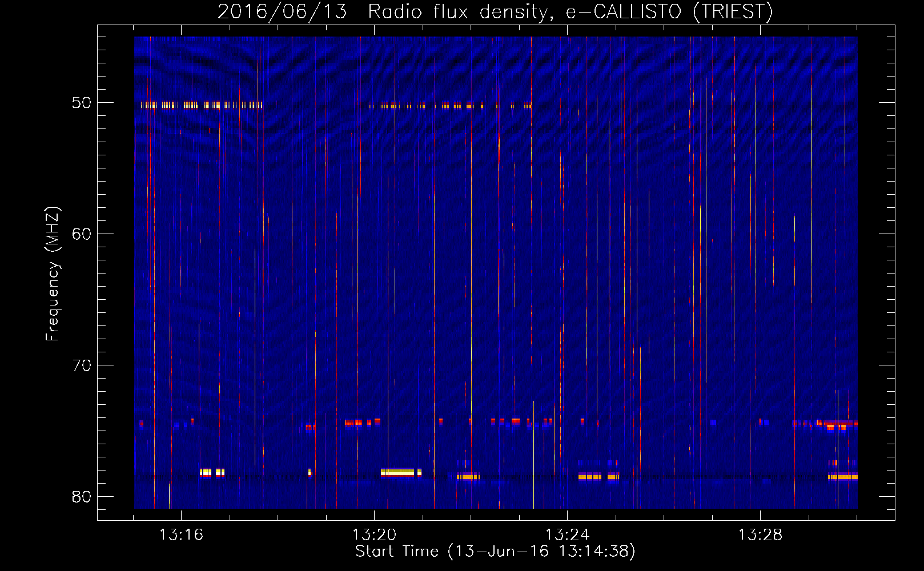Click the orange band at 50 MHz near 13:16
924x571 pixels.
tap(201, 105)
